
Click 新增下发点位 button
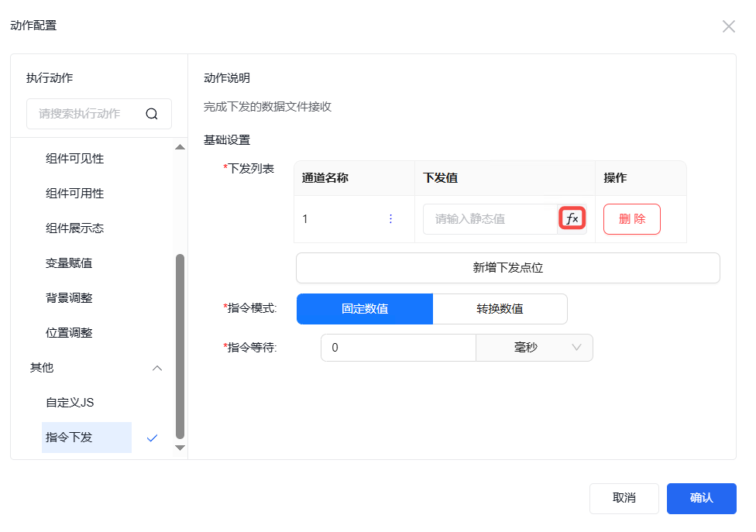click(x=507, y=268)
